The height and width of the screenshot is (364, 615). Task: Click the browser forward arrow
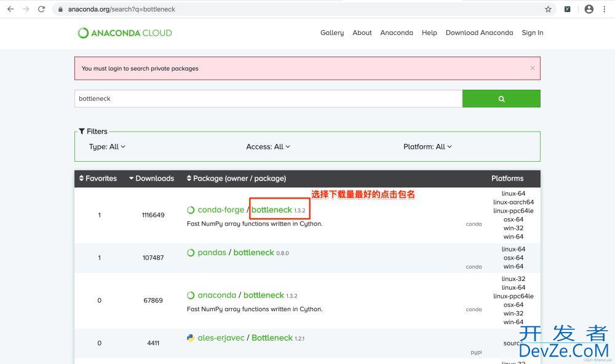(x=26, y=9)
